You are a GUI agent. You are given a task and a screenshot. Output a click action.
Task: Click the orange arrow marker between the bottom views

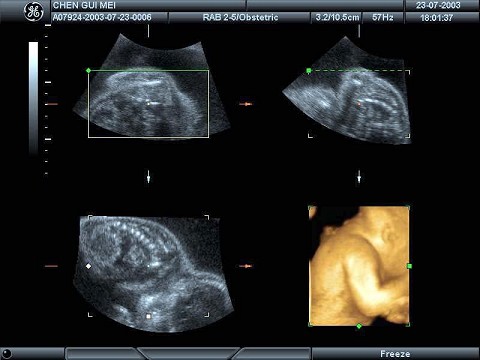point(246,266)
